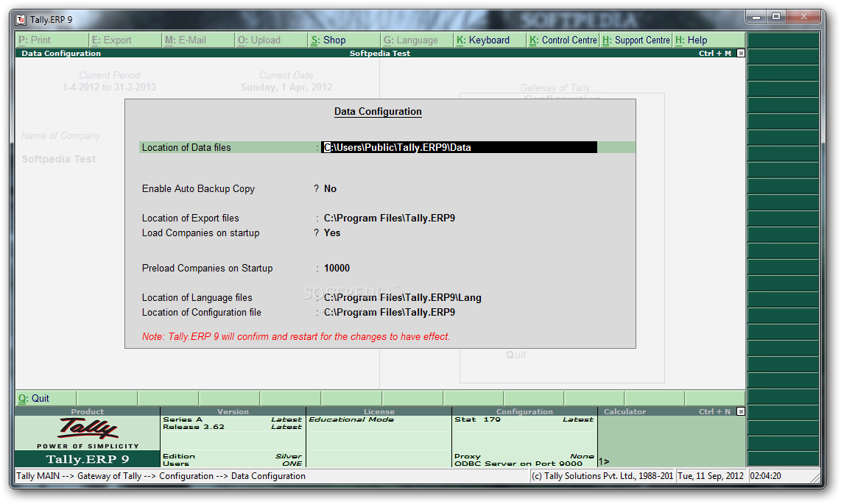Screen dimensions: 841x504
Task: Toggle Enable Auto Backup Copy value No
Action: tap(330, 188)
